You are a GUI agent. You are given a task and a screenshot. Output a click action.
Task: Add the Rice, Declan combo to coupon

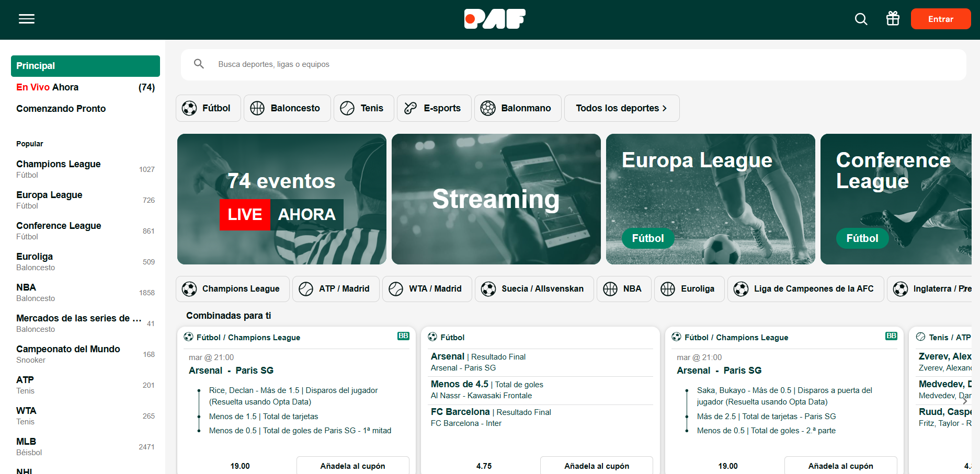353,466
